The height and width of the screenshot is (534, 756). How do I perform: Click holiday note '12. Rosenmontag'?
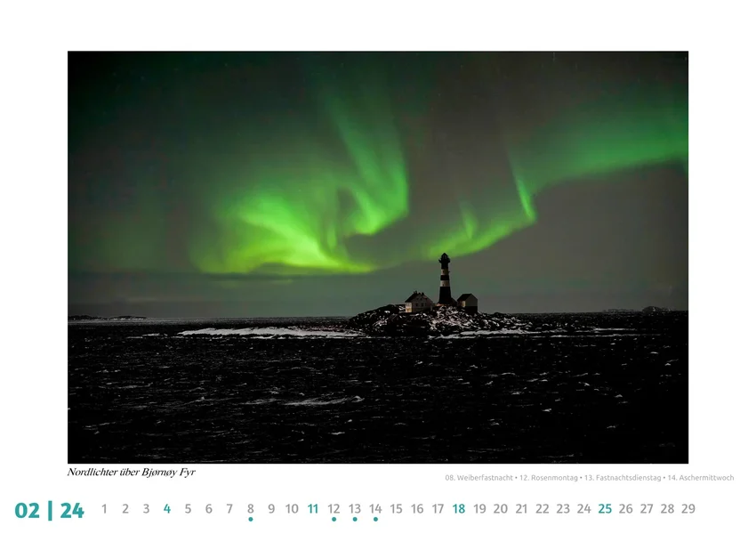click(549, 478)
